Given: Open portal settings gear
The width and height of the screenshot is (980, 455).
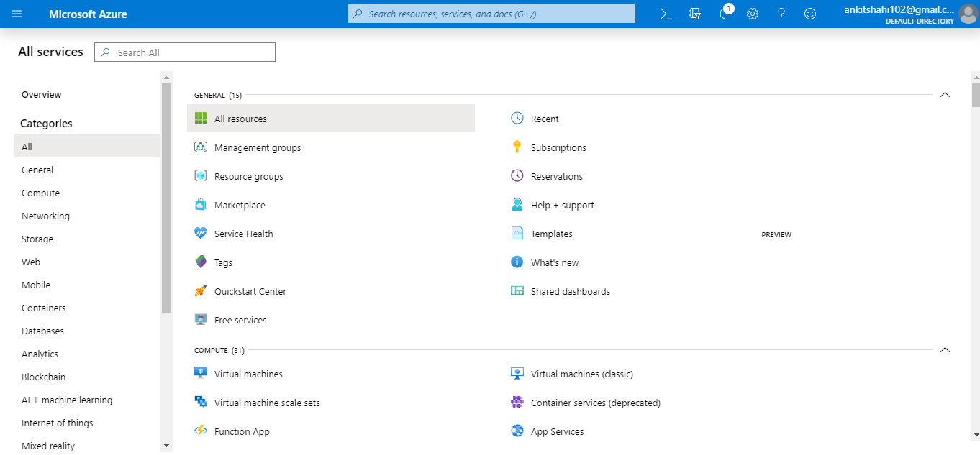Looking at the screenshot, I should (753, 14).
